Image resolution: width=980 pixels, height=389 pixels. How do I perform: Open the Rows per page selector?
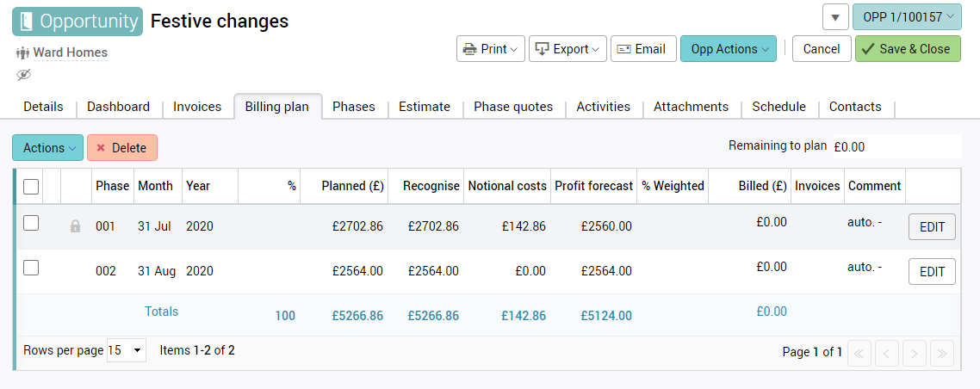[x=126, y=350]
